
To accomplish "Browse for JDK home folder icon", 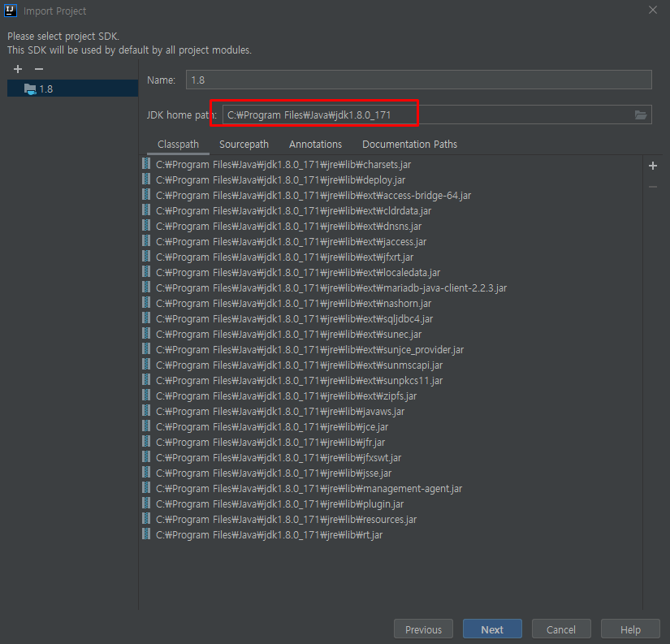I will coord(641,115).
